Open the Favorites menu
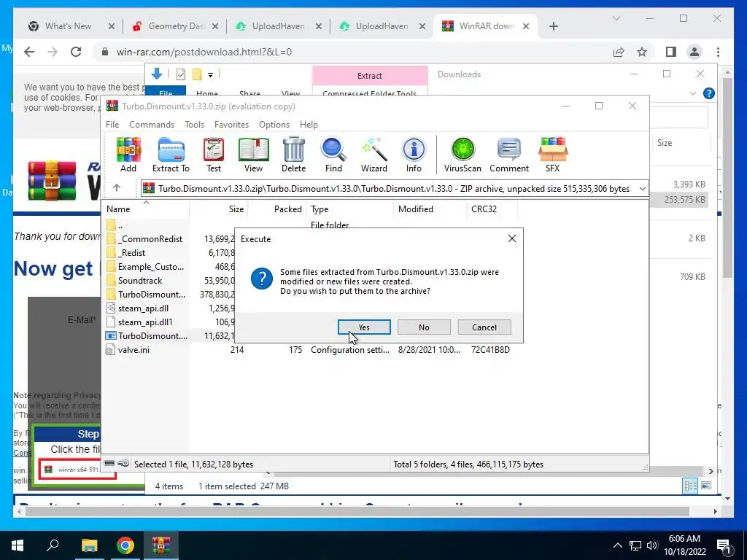The image size is (747, 560). click(x=231, y=124)
